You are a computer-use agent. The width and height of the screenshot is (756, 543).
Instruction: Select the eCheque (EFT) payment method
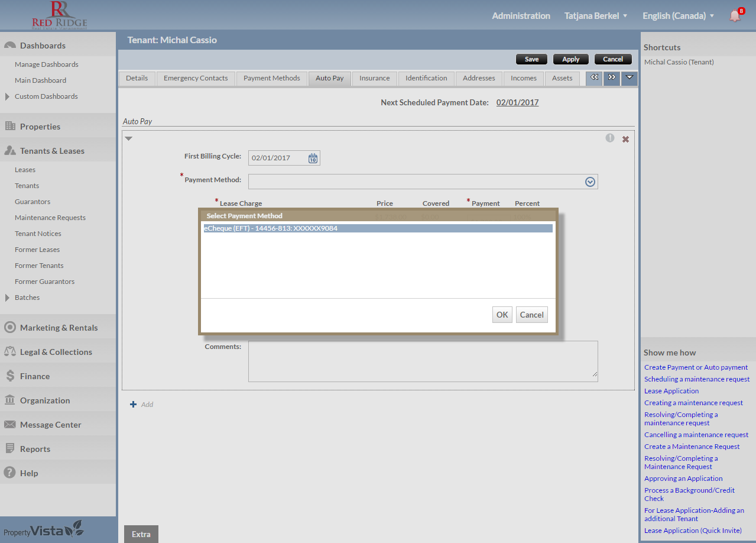(x=377, y=228)
